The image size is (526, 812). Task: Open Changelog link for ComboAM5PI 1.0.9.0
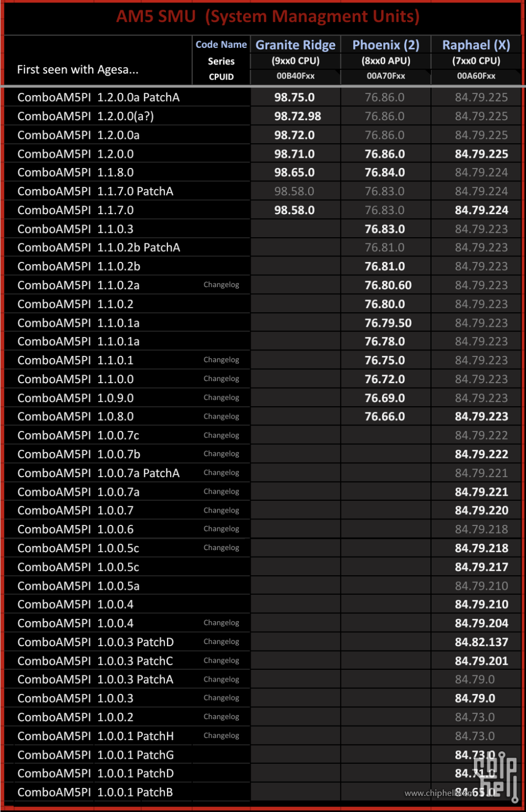(221, 398)
